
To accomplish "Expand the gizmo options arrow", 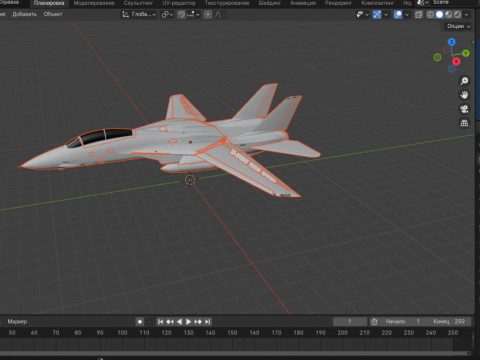I will 386,15.
